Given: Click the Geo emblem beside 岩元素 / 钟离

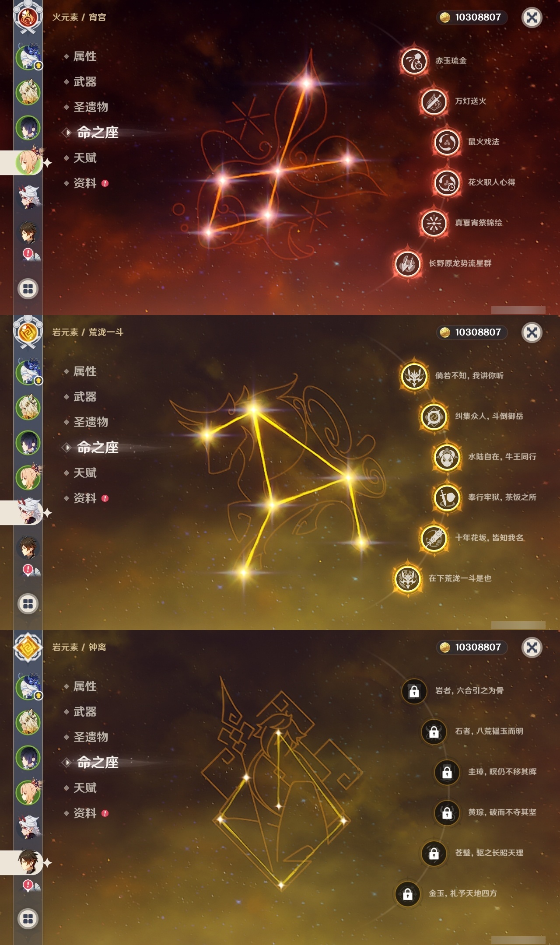Looking at the screenshot, I should pyautogui.click(x=28, y=647).
